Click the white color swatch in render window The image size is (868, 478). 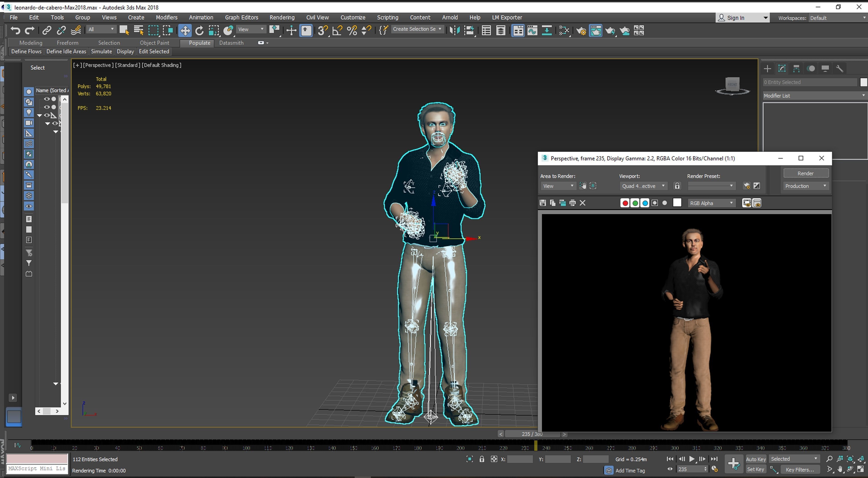coord(677,202)
